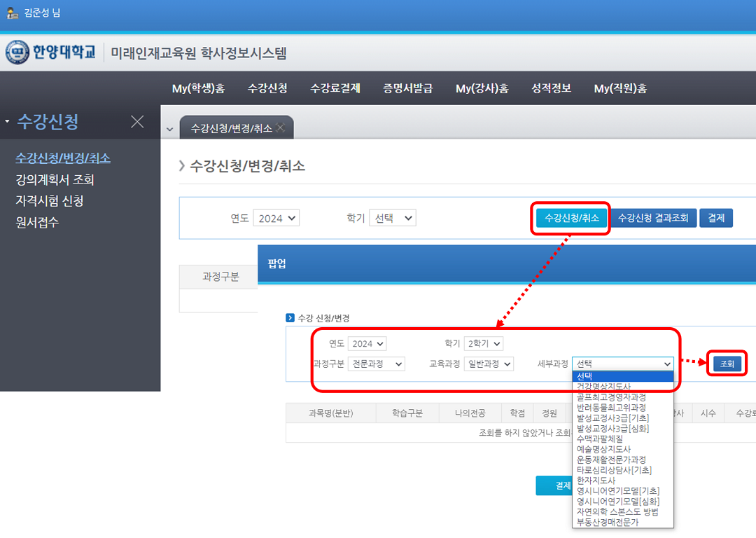Open the 연도 2024 dropdown at top
This screenshot has width=756, height=538.
(276, 218)
